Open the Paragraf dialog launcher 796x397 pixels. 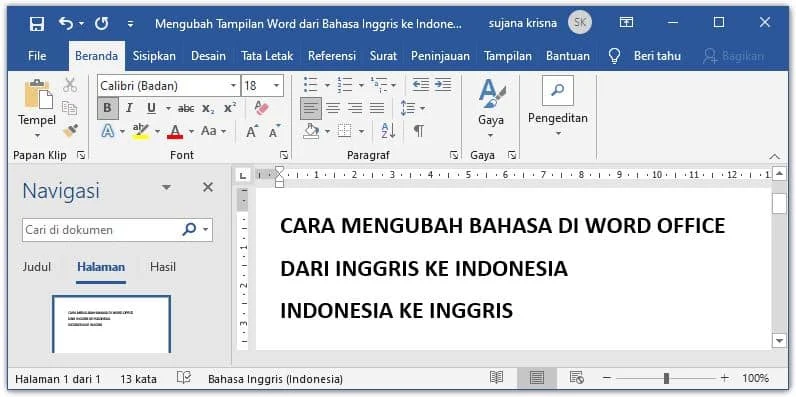click(x=454, y=155)
